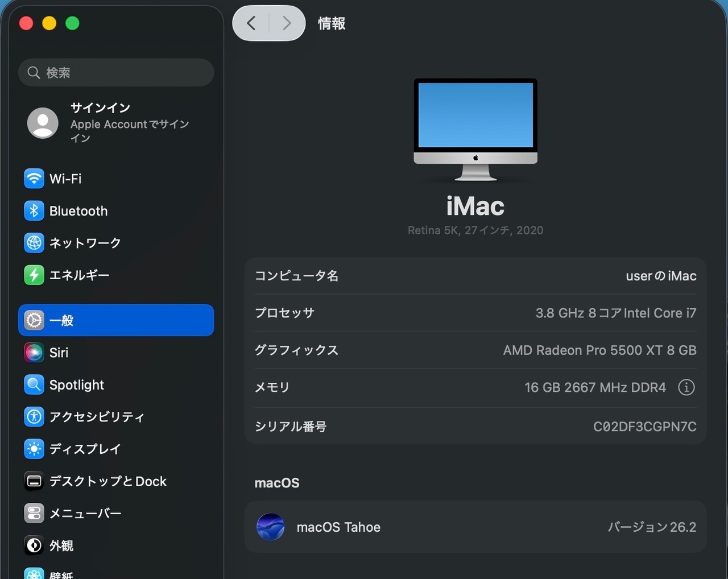Open サインイン Apple Account sign-in

click(116, 123)
